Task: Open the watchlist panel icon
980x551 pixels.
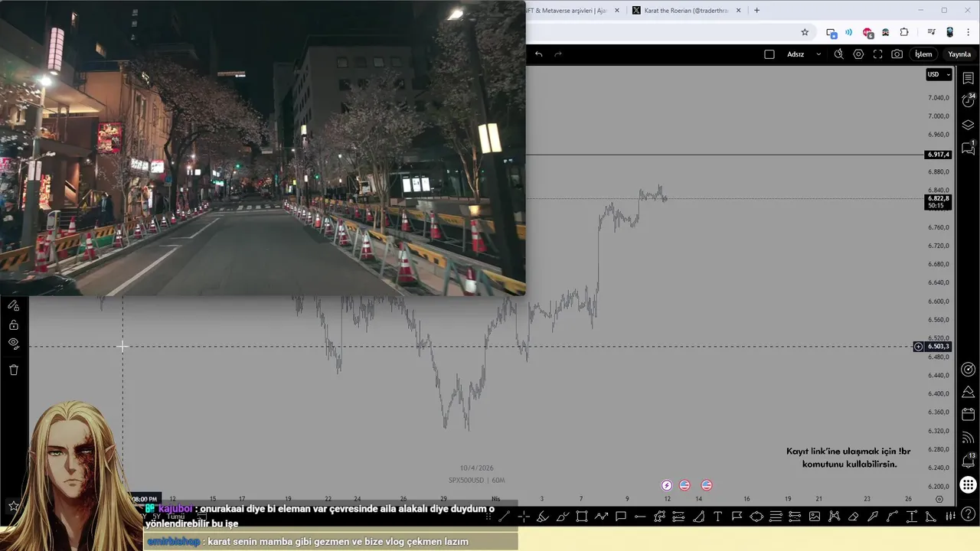Action: pyautogui.click(x=968, y=78)
